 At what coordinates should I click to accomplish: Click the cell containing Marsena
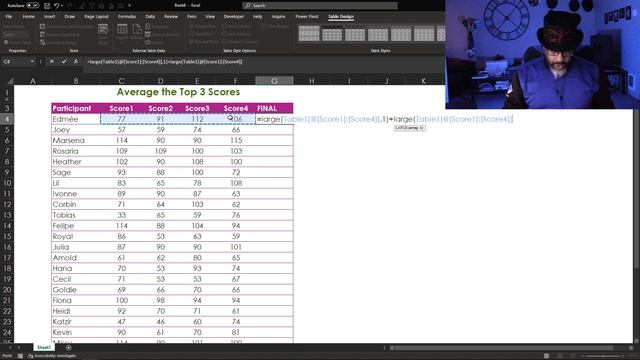(x=76, y=140)
